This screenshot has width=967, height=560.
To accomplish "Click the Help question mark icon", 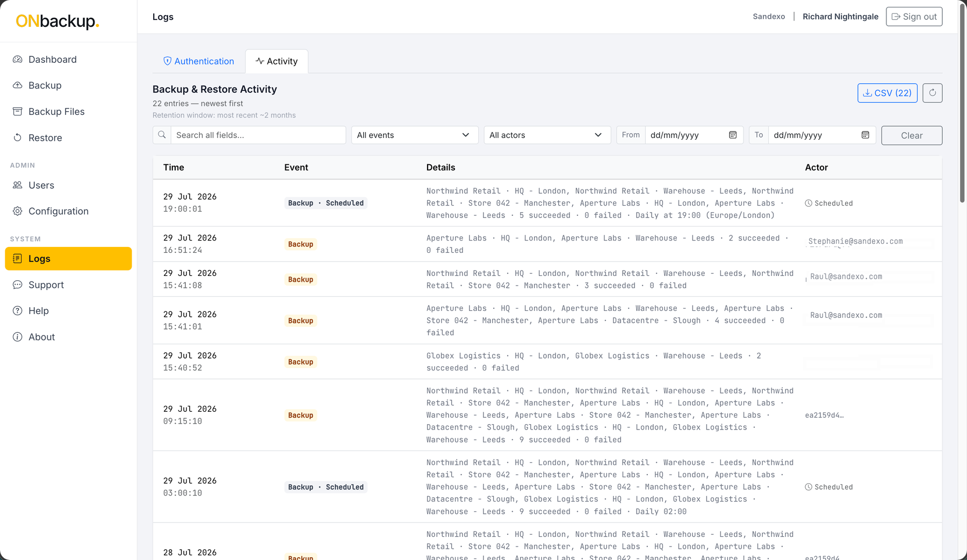I will tap(18, 311).
